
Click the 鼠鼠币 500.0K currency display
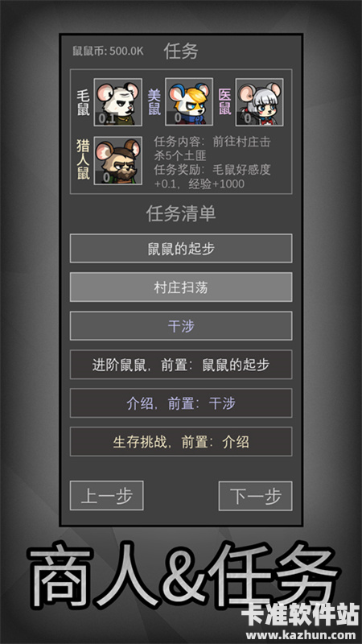[x=108, y=52]
